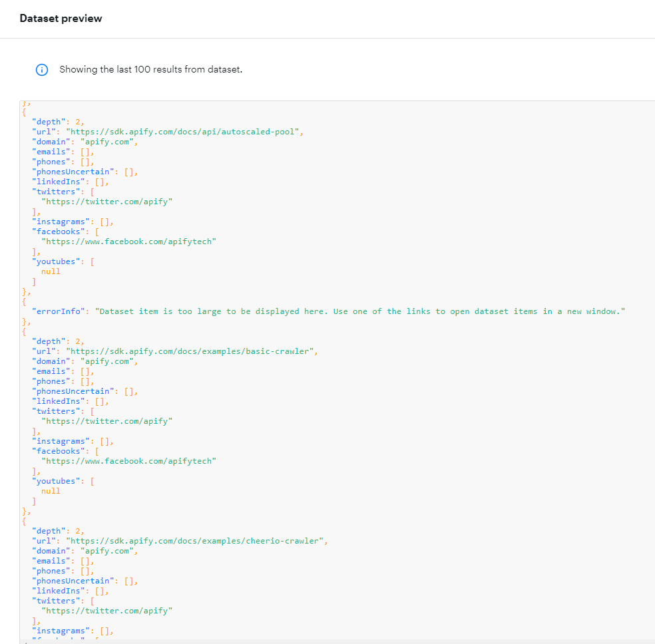Click the linkedIns key in the basic-crawler record
This screenshot has height=644, width=655.
59,402
